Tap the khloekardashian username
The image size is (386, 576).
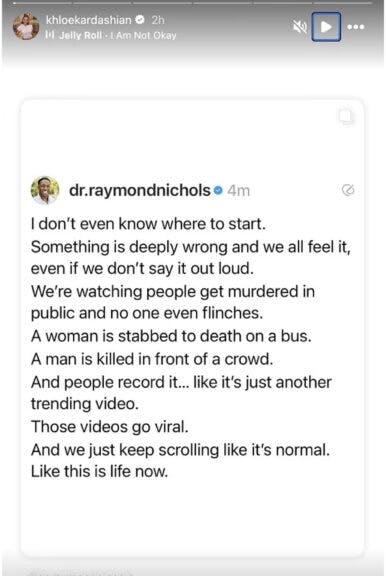point(88,20)
